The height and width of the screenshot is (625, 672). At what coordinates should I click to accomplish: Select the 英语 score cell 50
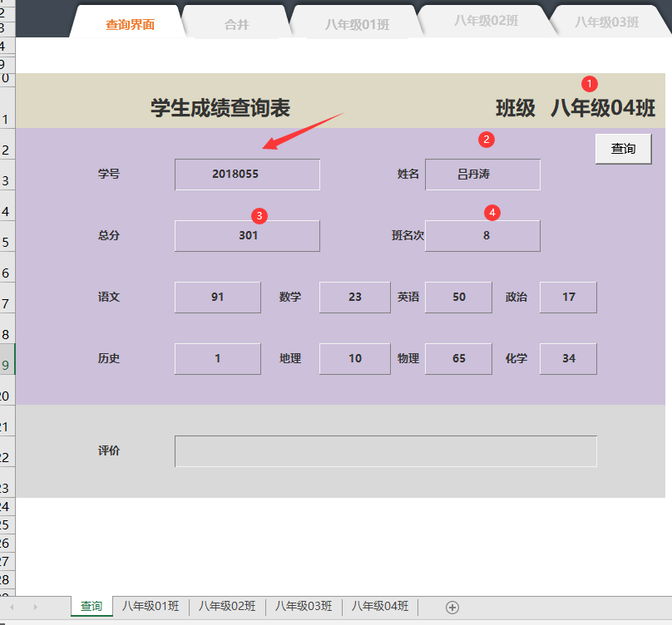pos(458,298)
